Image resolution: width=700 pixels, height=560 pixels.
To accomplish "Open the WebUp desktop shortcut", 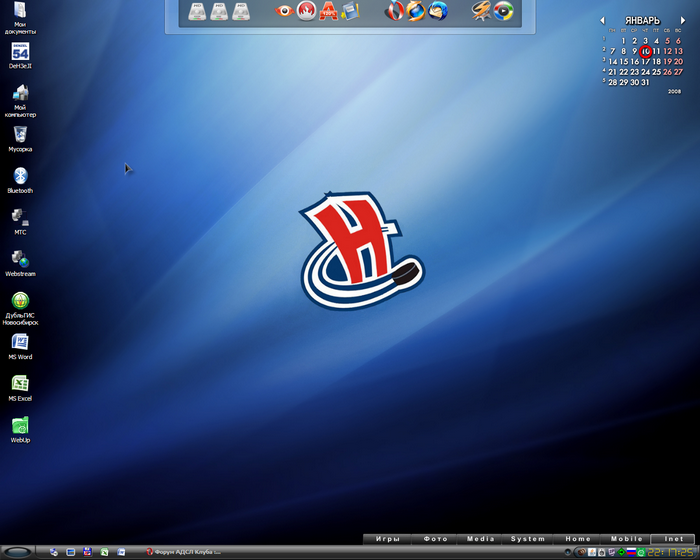I will (20, 430).
